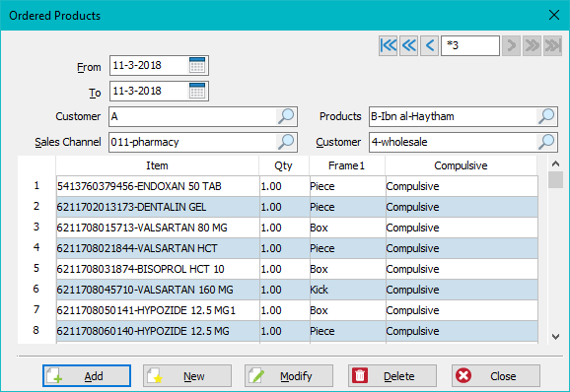Click the Compulsive column header
This screenshot has height=392, width=570.
click(x=461, y=165)
